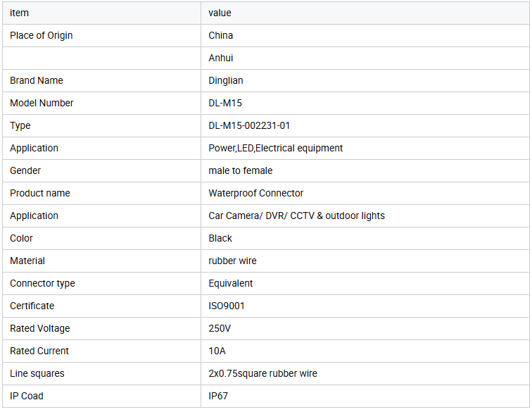532x412 pixels.
Task: Click the "Place of Origin" label cell
Action: [x=42, y=35]
